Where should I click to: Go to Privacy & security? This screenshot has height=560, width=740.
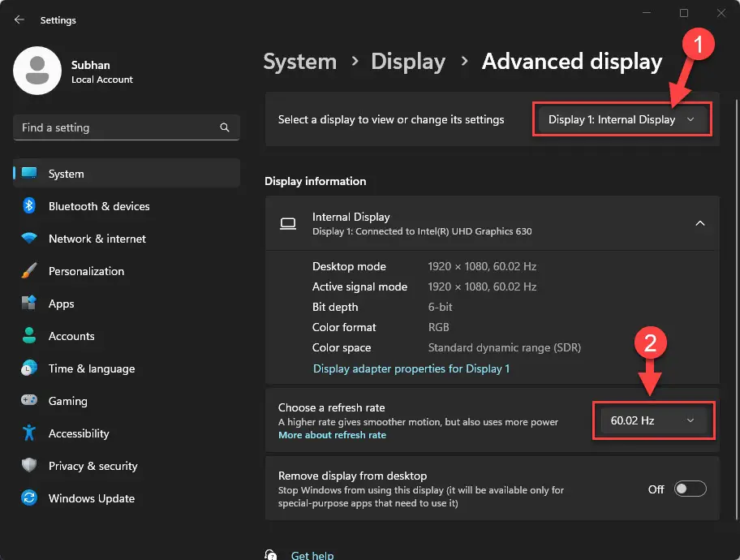[x=127, y=466]
